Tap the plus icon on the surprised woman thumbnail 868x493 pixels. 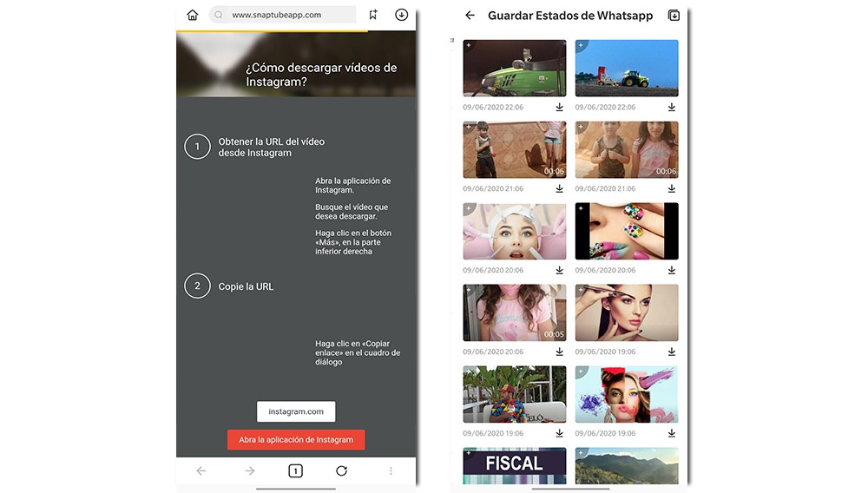point(469,208)
